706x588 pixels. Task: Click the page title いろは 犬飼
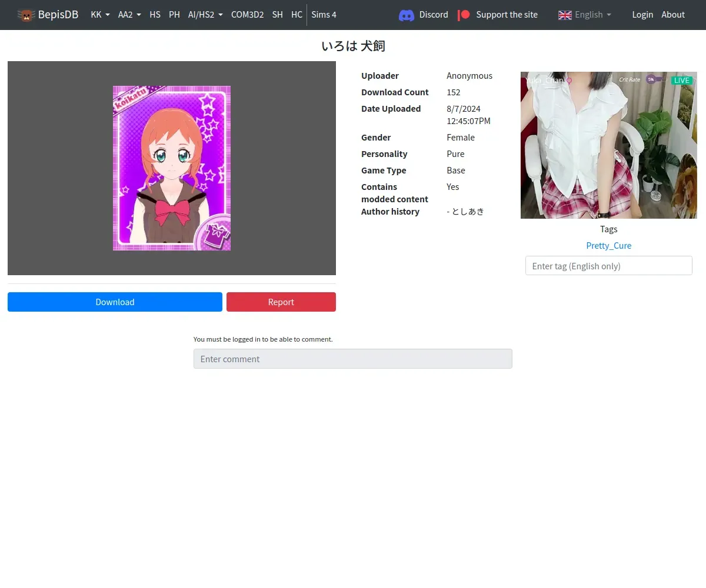point(353,46)
